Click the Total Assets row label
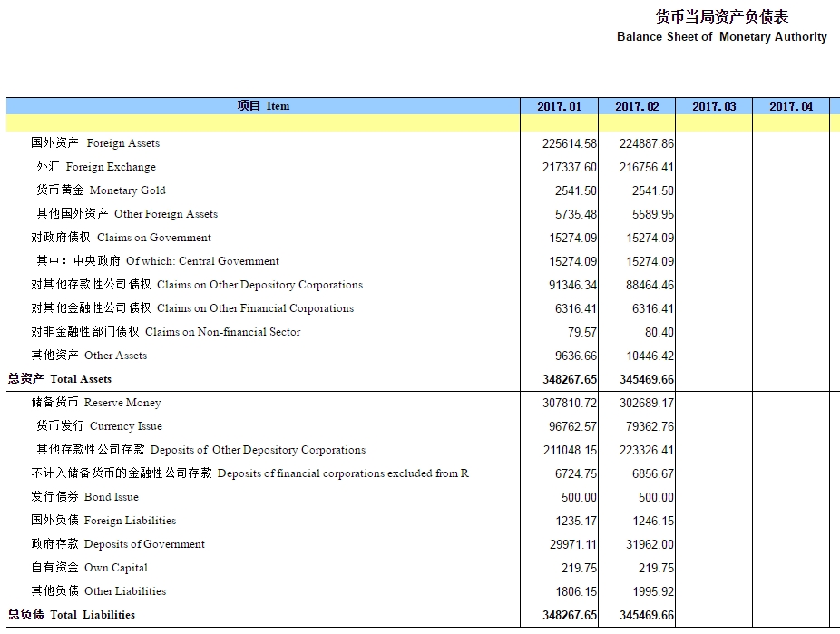 (x=60, y=379)
